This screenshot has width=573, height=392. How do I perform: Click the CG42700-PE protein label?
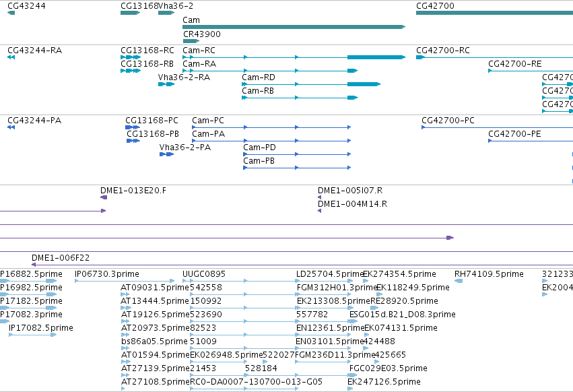point(514,134)
